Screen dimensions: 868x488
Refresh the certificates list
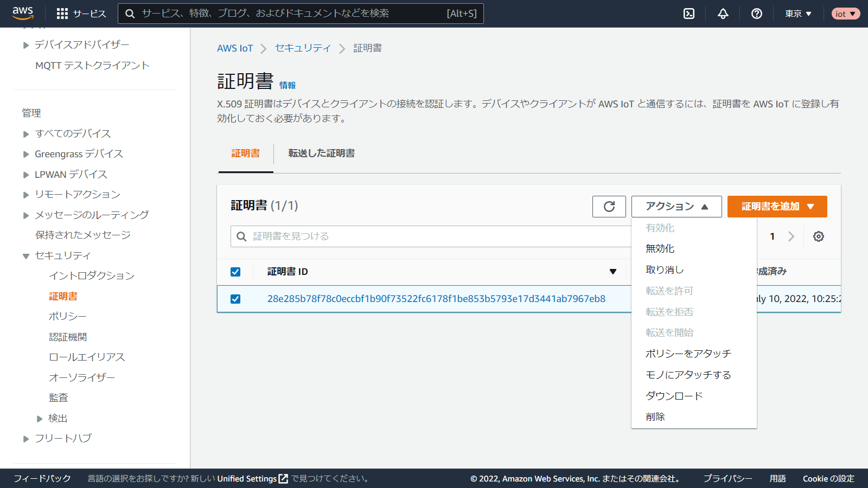point(609,207)
